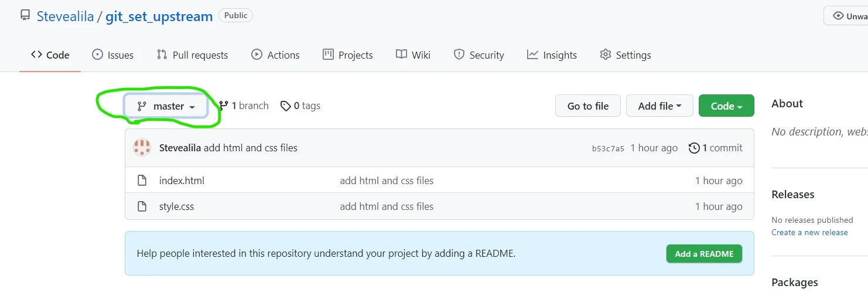Click the file icon next to style.css
The height and width of the screenshot is (292, 868).
(142, 206)
